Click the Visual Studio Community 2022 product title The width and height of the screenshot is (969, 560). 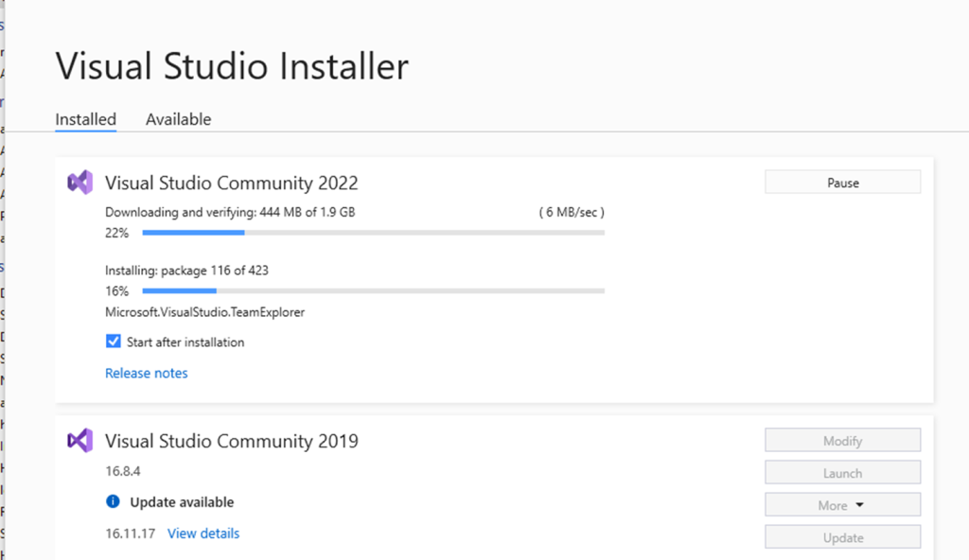pyautogui.click(x=231, y=183)
